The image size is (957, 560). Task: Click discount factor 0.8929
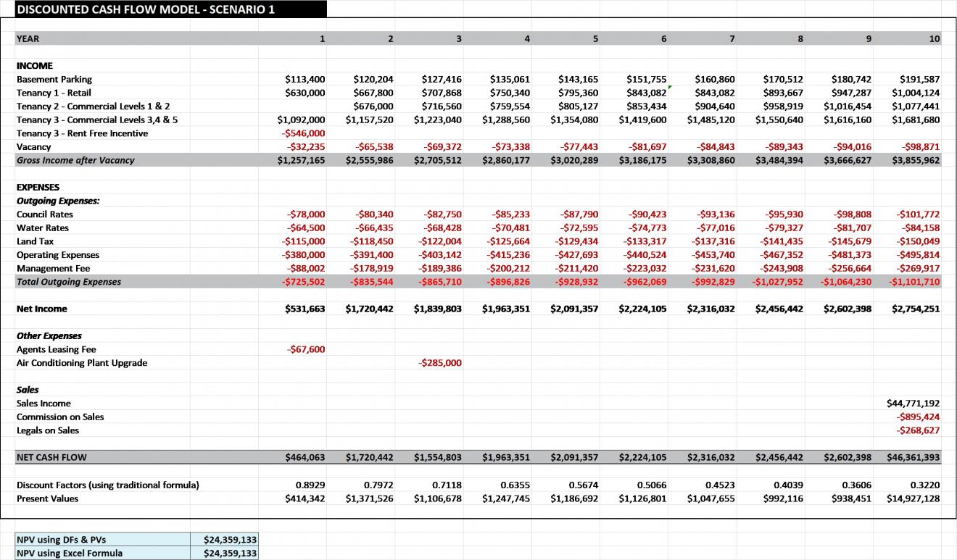[310, 485]
